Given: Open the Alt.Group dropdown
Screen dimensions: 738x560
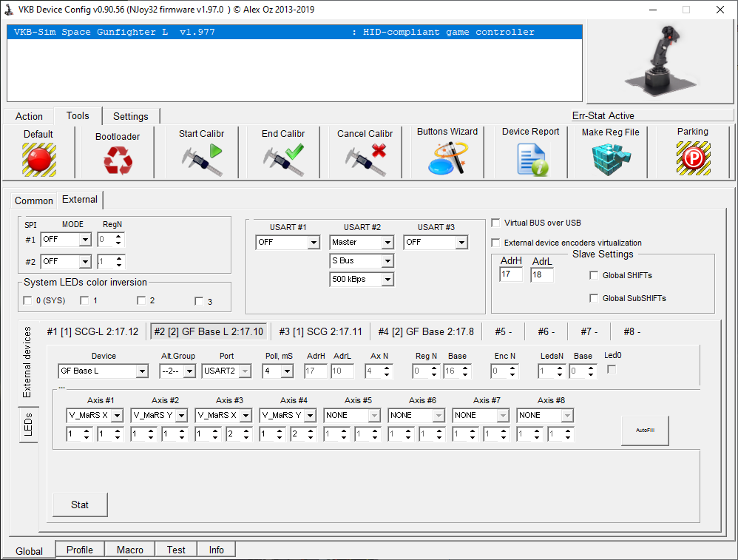Looking at the screenshot, I should pyautogui.click(x=189, y=371).
